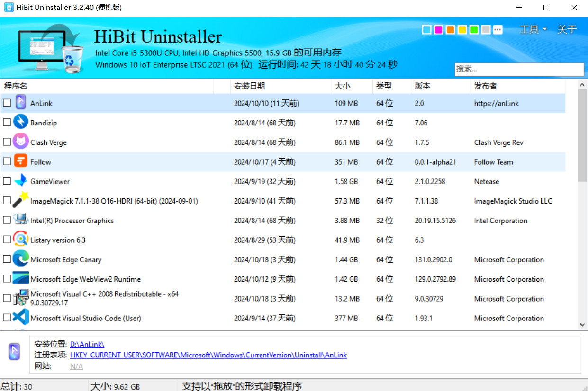This screenshot has height=391, width=588.
Task: Select the yellow theme color swatch
Action: pos(462,30)
